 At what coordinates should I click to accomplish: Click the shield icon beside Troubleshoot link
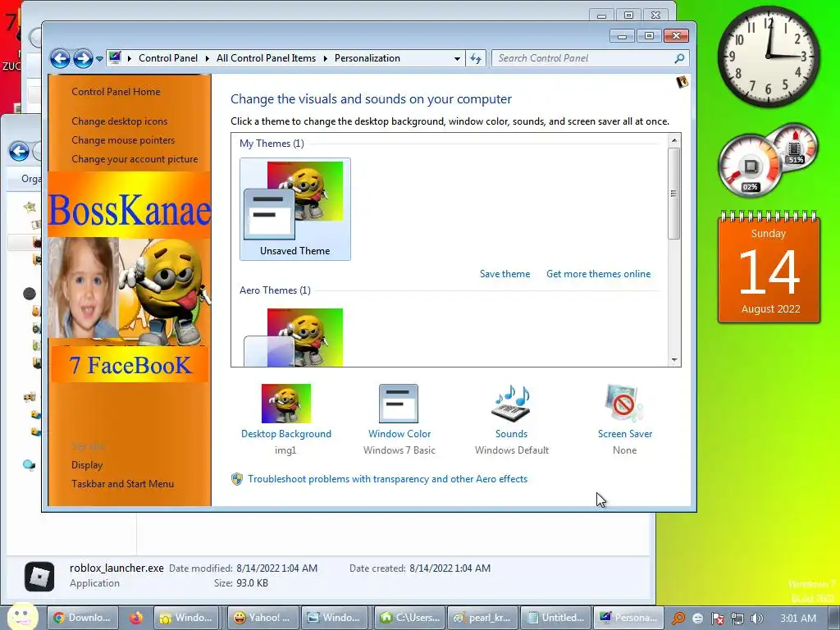(x=237, y=479)
